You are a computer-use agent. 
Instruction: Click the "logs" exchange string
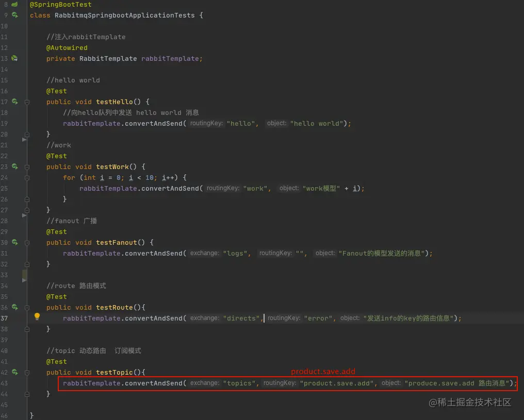(235, 254)
